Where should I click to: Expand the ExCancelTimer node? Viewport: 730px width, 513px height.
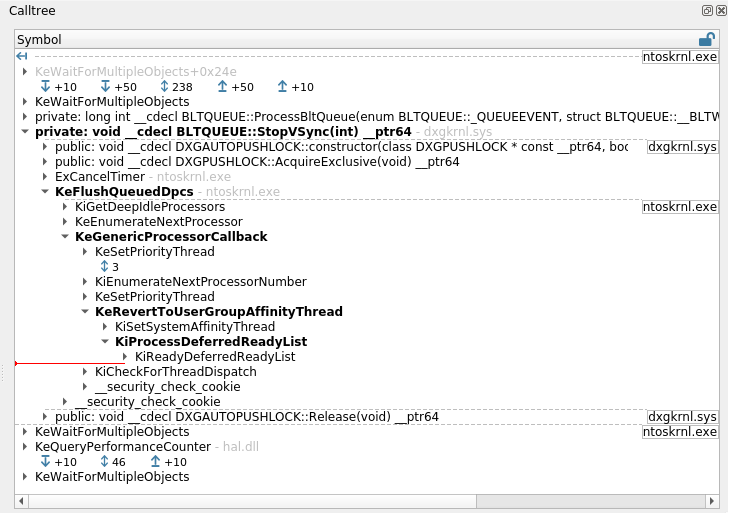click(x=45, y=177)
